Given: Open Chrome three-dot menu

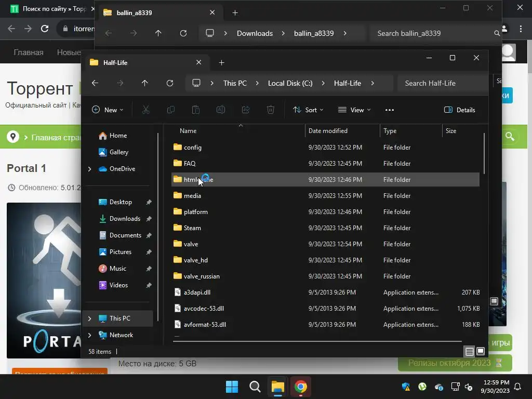Looking at the screenshot, I should [521, 29].
